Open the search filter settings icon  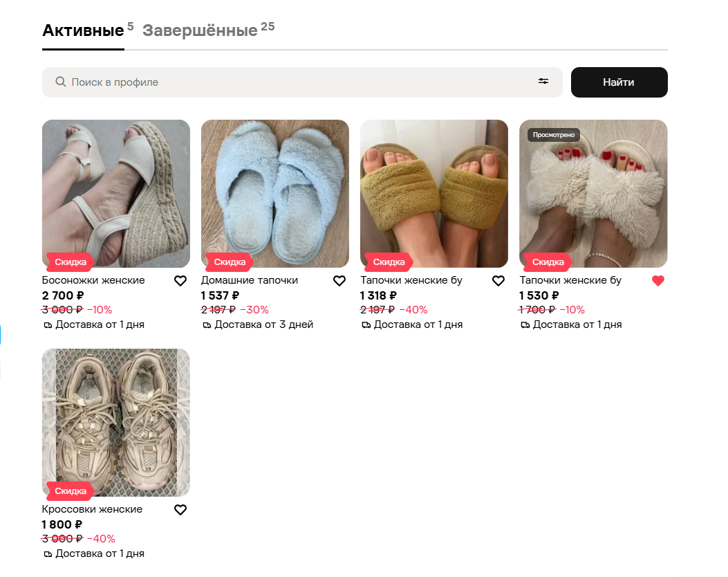pyautogui.click(x=543, y=82)
